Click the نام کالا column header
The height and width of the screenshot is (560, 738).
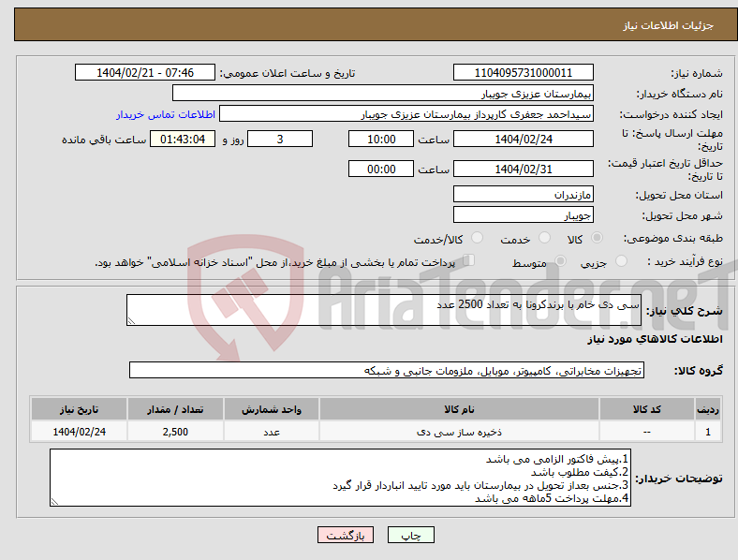[x=459, y=409]
